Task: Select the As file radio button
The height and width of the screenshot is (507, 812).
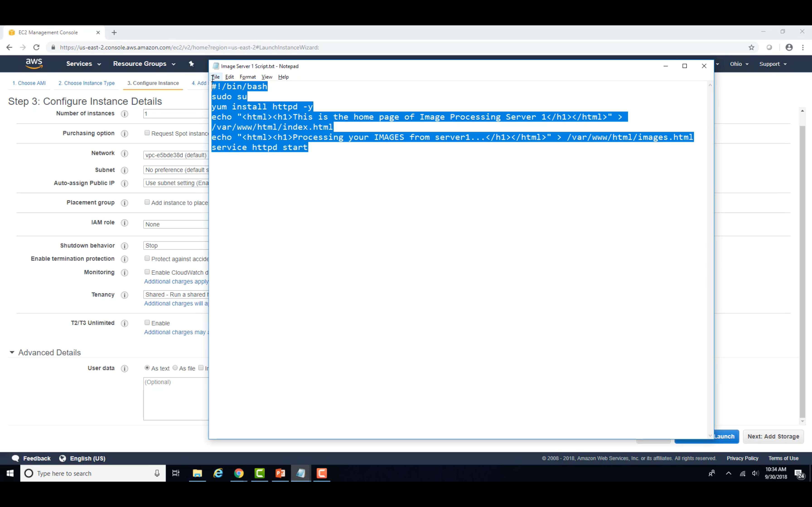Action: (x=175, y=368)
